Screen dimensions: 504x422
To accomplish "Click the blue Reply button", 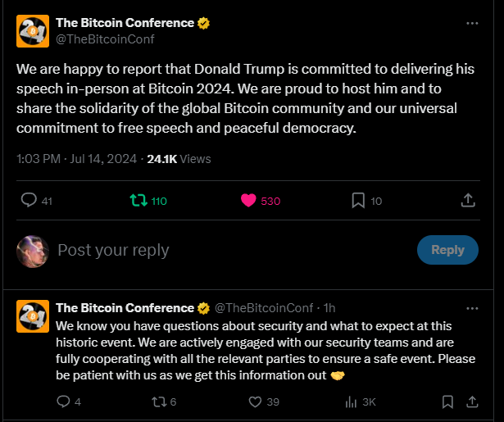I will [x=447, y=250].
